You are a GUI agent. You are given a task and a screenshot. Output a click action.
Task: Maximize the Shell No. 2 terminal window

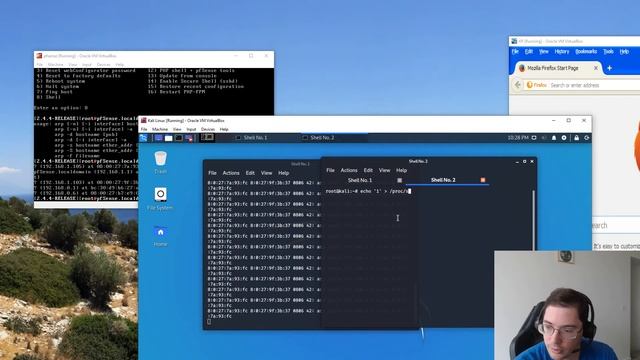pyautogui.click(x=524, y=162)
